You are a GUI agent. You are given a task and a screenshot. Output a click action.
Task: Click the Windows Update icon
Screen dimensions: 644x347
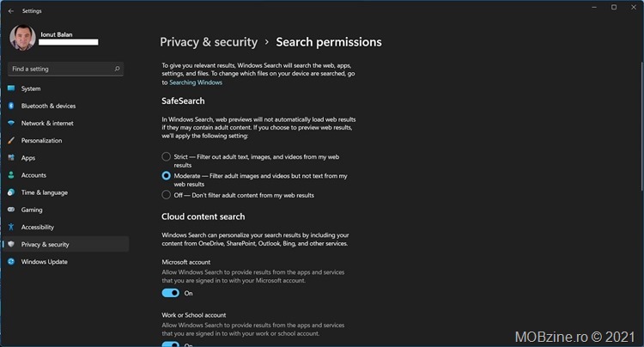coord(11,262)
